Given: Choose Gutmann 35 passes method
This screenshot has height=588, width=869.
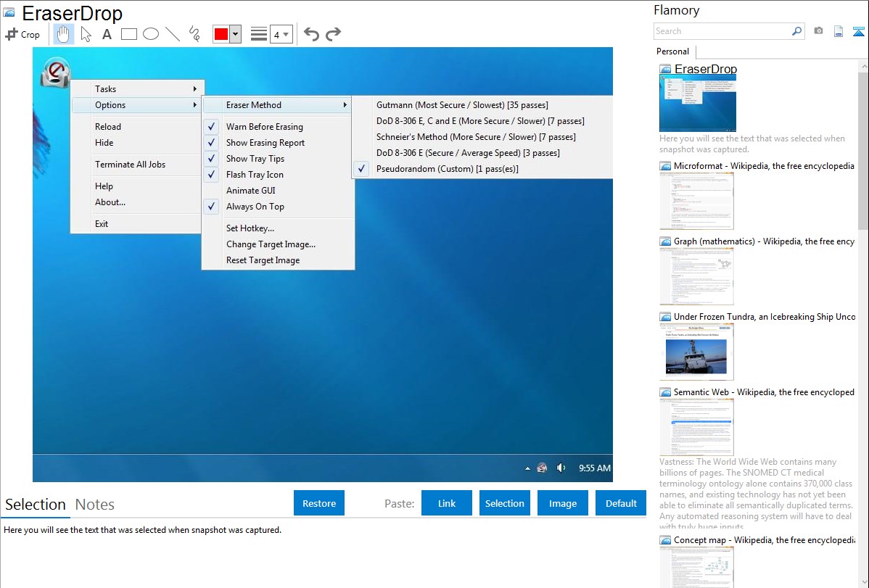Looking at the screenshot, I should (x=482, y=104).
